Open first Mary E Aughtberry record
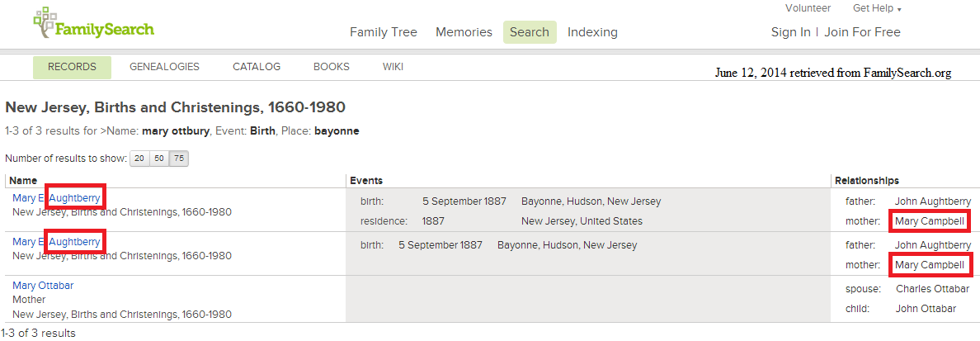The height and width of the screenshot is (341, 980). [x=56, y=197]
